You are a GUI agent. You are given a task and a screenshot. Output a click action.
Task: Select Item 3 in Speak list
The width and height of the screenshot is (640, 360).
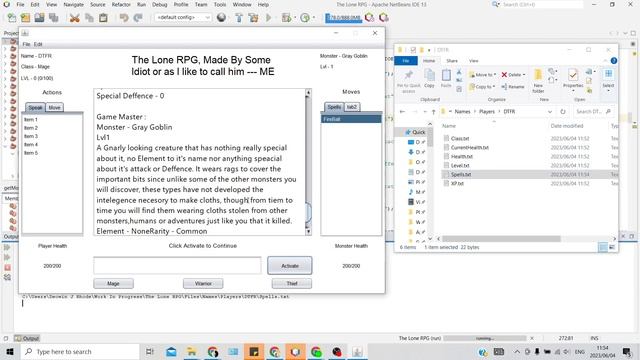click(x=31, y=136)
